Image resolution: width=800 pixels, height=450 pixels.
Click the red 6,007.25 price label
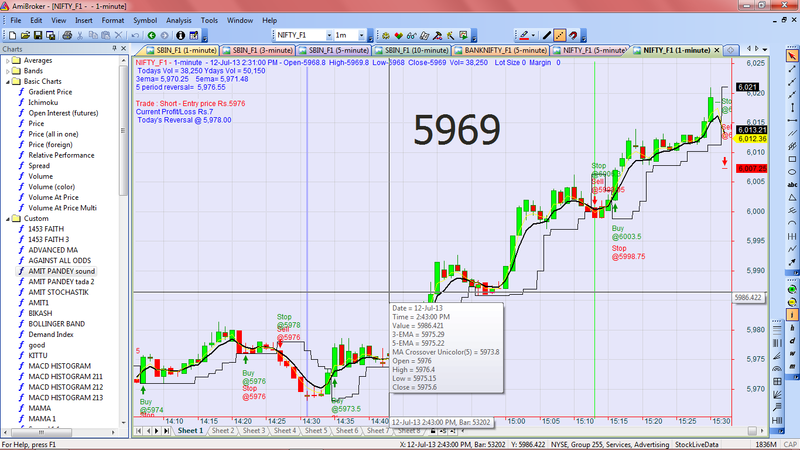[x=752, y=168]
